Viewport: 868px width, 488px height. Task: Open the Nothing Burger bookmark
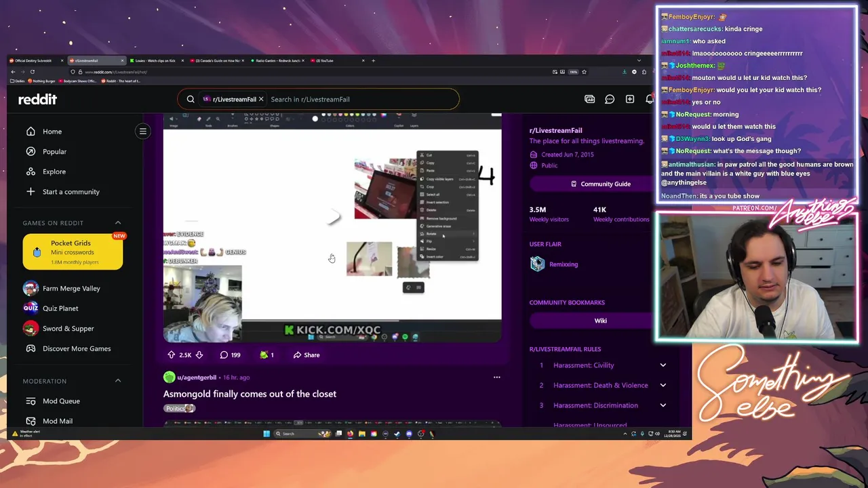(x=41, y=81)
